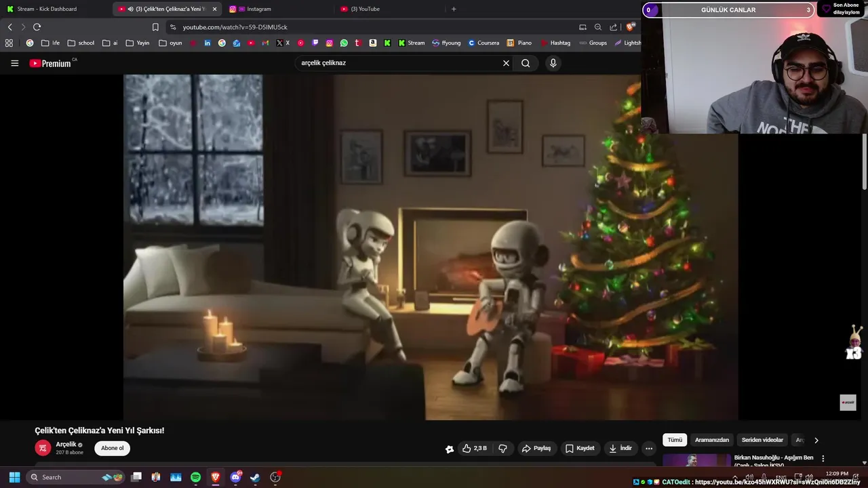Open the Hashtag bookmark
This screenshot has height=488, width=868.
click(555, 43)
